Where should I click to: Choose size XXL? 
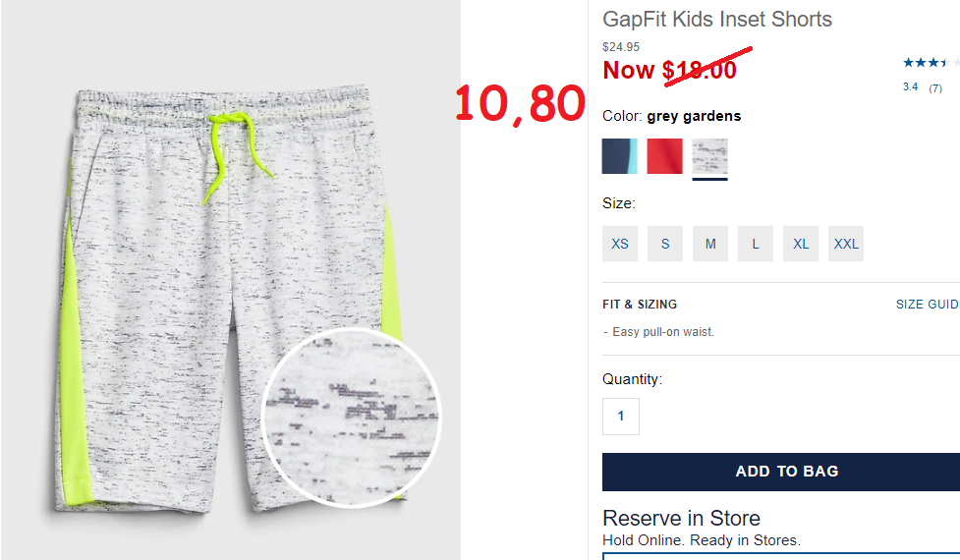click(846, 244)
